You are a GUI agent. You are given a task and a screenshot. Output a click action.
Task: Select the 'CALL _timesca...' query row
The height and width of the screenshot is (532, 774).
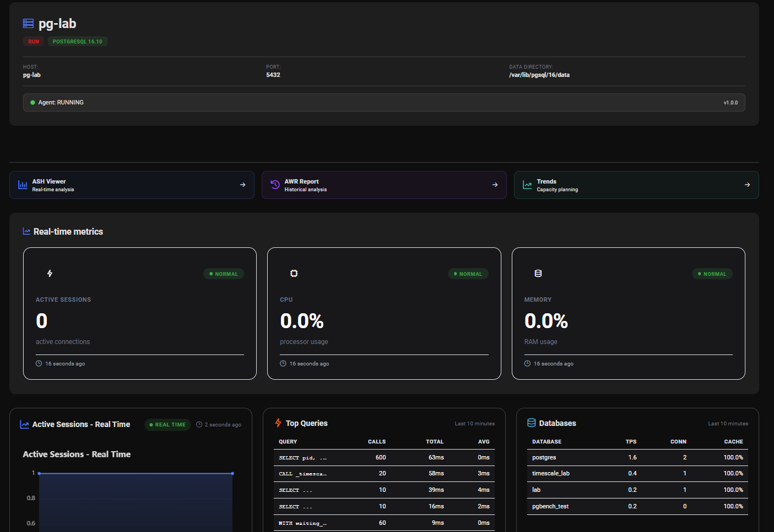(384, 474)
